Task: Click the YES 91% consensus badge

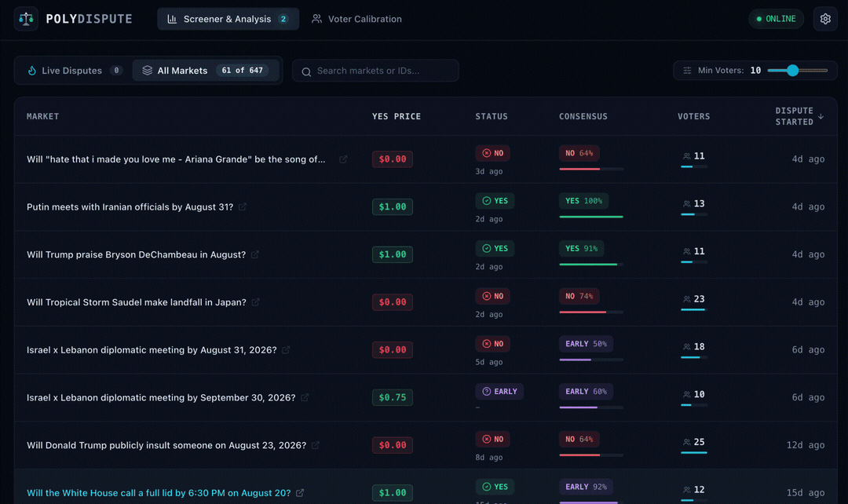Action: tap(581, 249)
